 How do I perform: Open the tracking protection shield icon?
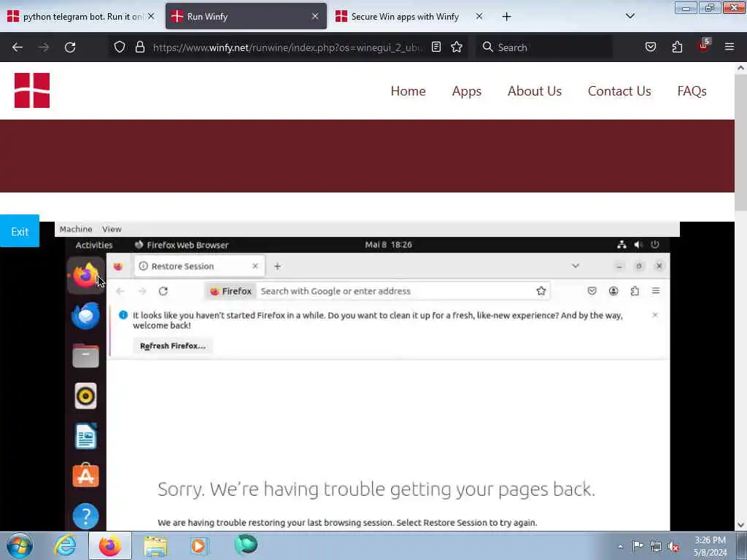click(120, 47)
